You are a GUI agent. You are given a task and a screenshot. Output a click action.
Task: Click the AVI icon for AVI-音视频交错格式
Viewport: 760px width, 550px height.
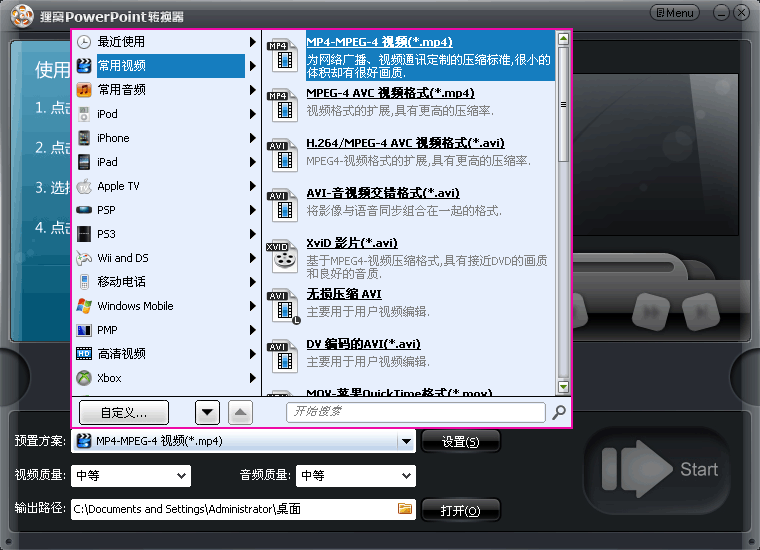tap(282, 205)
